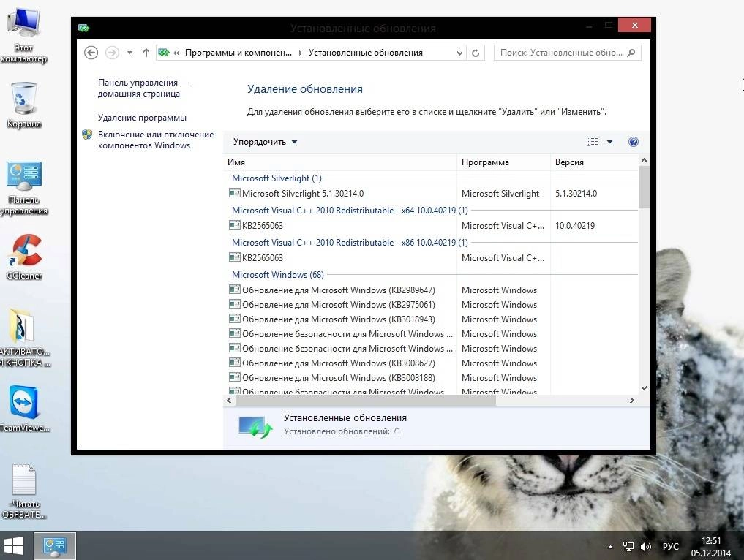Click version cell '5.1.30214.0'

576,194
